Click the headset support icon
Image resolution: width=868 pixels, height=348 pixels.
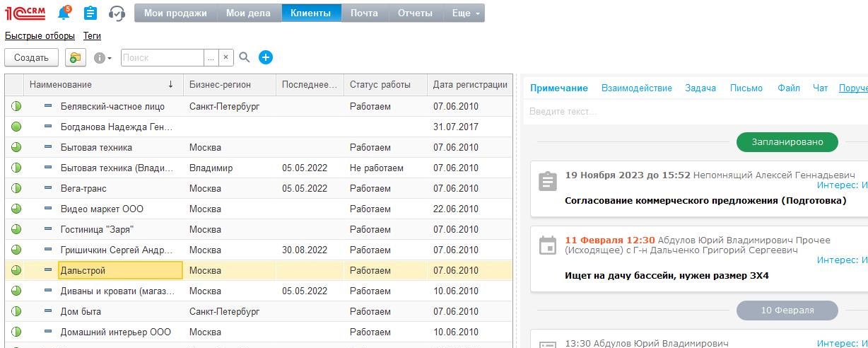coord(117,13)
